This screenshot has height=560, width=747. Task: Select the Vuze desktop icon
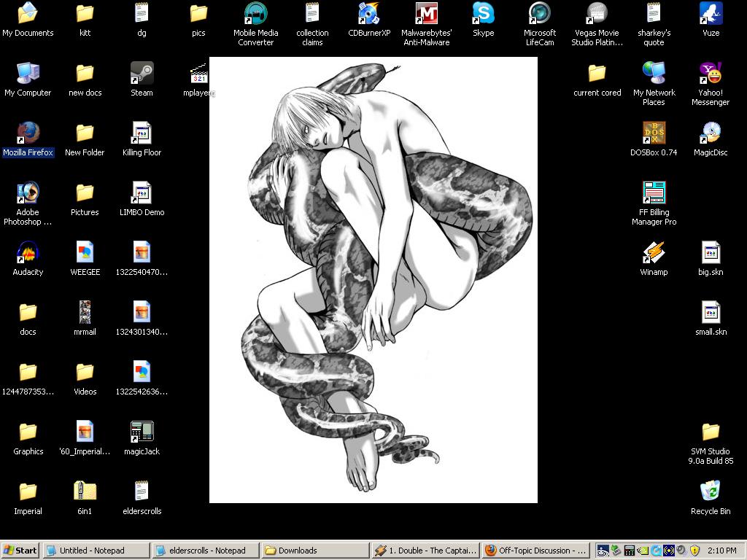[x=711, y=14]
